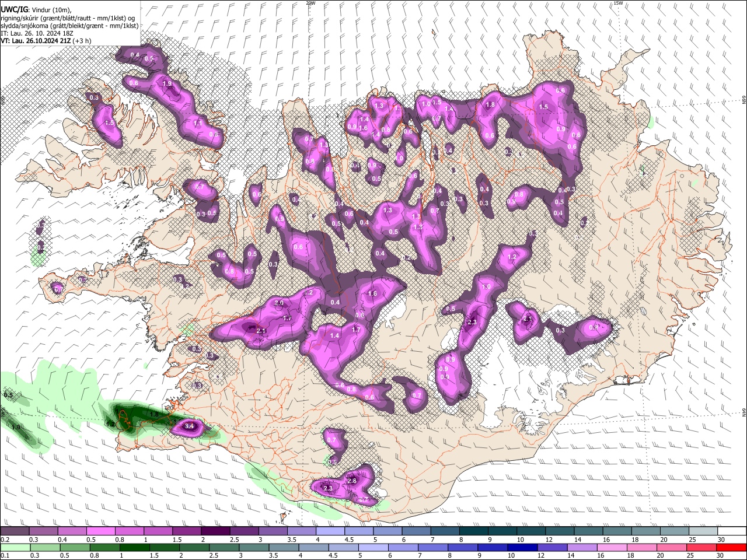The width and height of the screenshot is (747, 560).
Task: Click the 3 swatch in lower legend row
Action: 254,547
